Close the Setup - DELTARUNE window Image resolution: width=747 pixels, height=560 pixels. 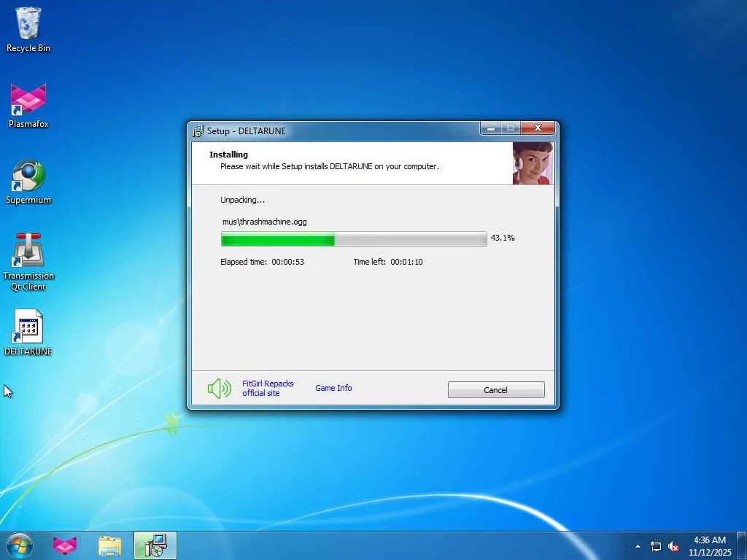(538, 128)
